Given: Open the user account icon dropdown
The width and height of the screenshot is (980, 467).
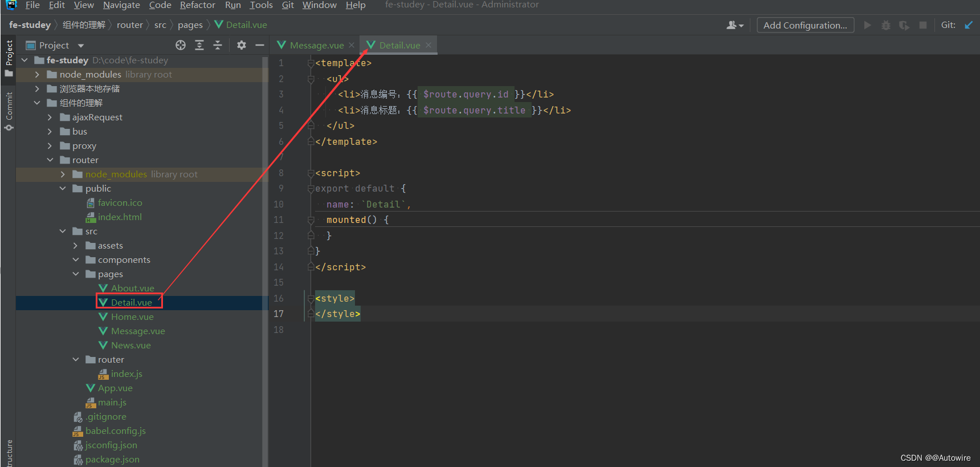Looking at the screenshot, I should 735,25.
